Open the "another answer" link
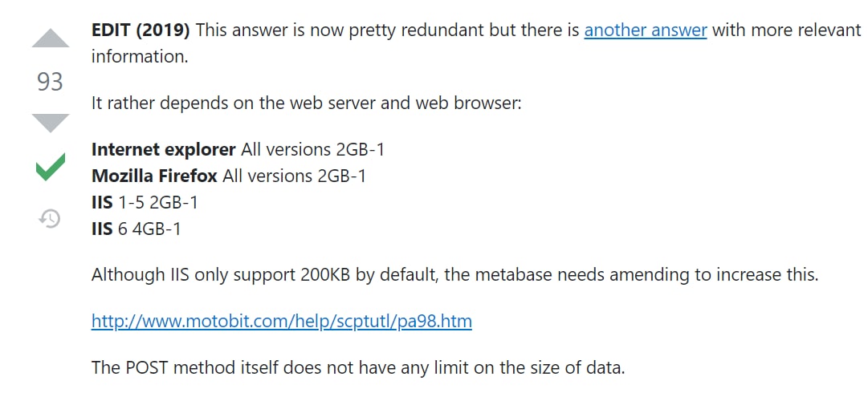Image resolution: width=868 pixels, height=401 pixels. (646, 30)
